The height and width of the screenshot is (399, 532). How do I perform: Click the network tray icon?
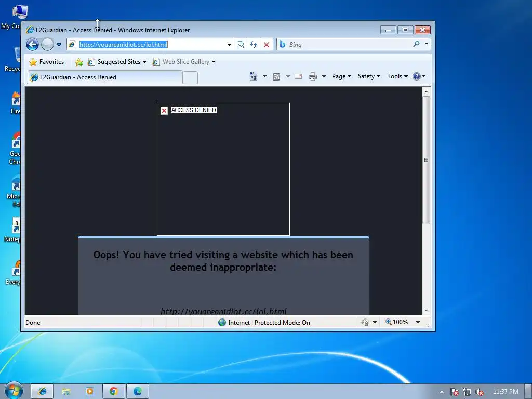click(x=467, y=392)
